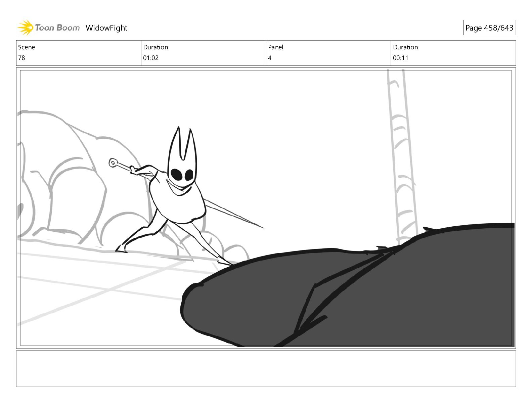Image resolution: width=532 pixels, height=411 pixels.
Task: Click the Toon Boom logo
Action: tap(49, 28)
